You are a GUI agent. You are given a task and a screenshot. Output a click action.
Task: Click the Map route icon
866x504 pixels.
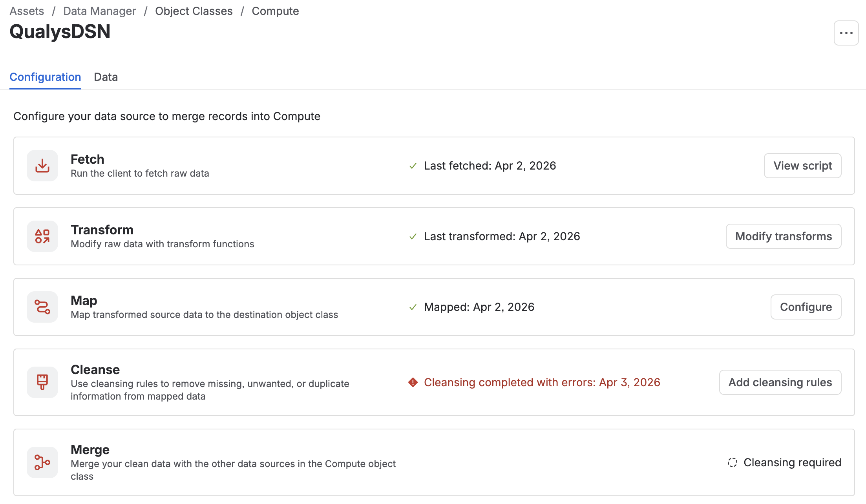pos(42,307)
